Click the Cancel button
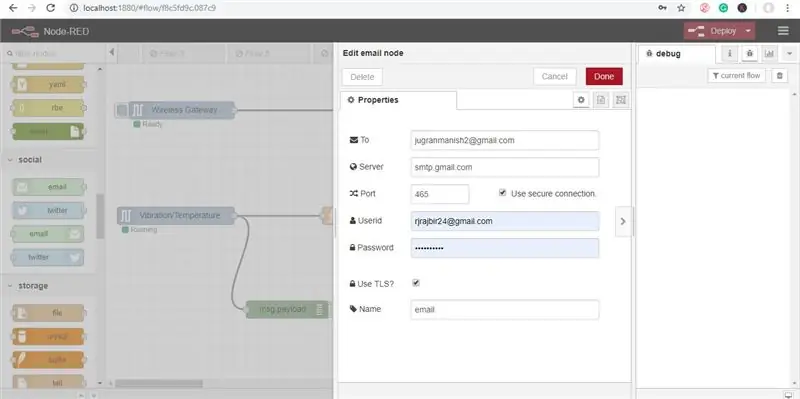Screen dimensions: 800x399 (555, 77)
